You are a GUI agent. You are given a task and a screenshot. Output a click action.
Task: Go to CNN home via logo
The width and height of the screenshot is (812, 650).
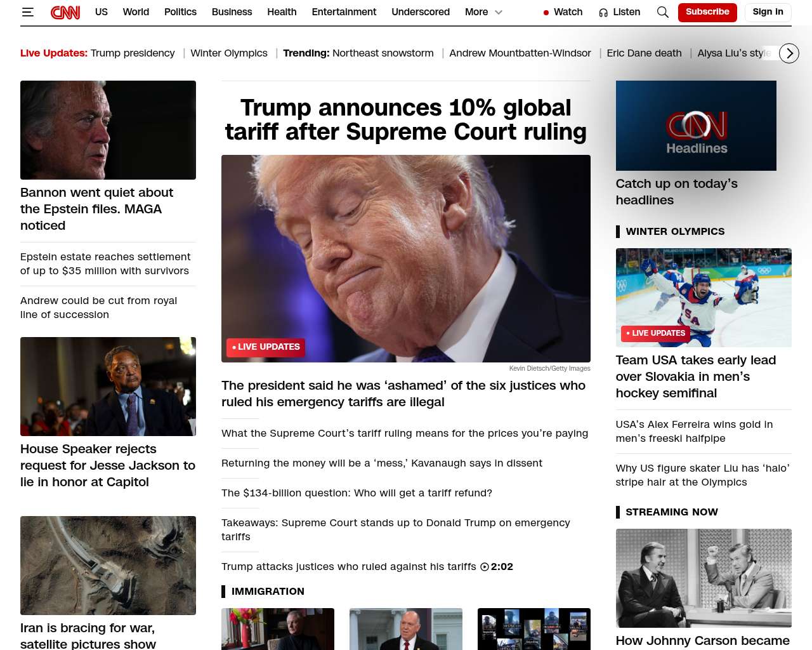65,12
